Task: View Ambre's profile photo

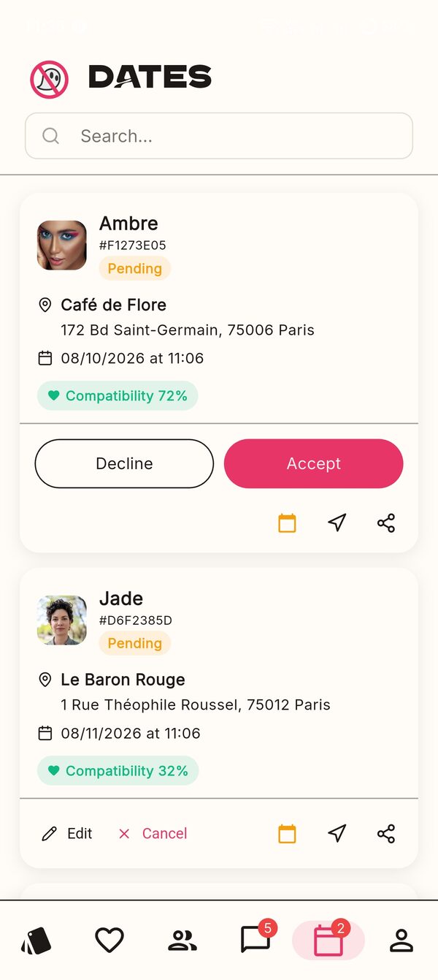Action: (62, 246)
